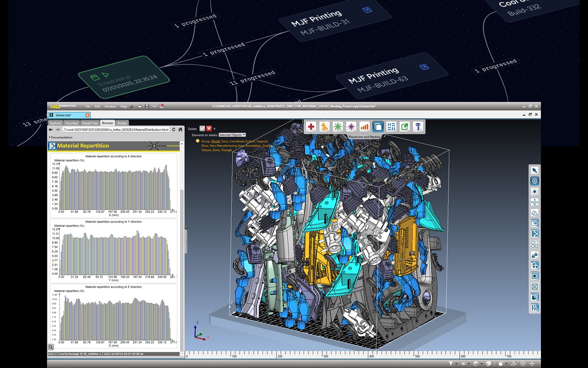Click the Placement and Nesting icon

pyautogui.click(x=378, y=127)
